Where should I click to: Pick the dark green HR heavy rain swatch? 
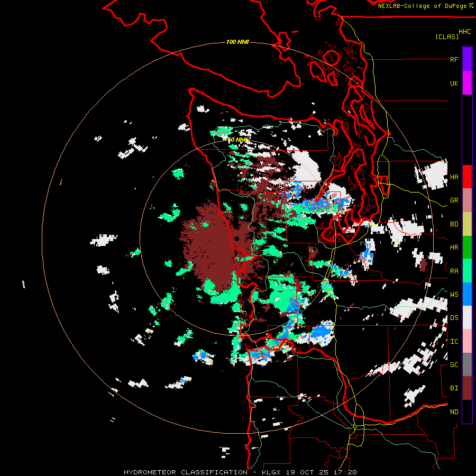467,248
